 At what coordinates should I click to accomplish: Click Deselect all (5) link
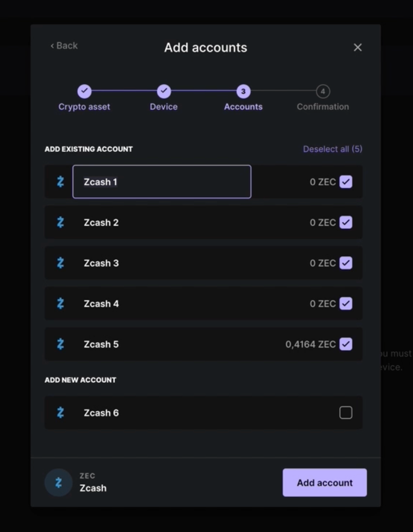pos(333,149)
